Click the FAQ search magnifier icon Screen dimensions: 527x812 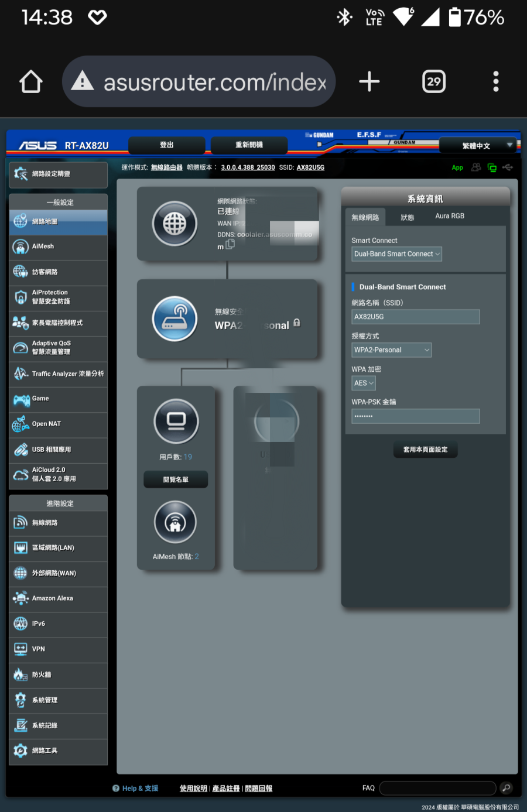(x=507, y=788)
